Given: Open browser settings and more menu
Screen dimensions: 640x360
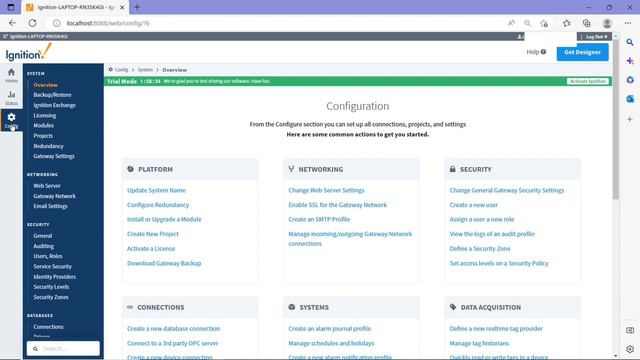Looking at the screenshot, I should coord(628,23).
